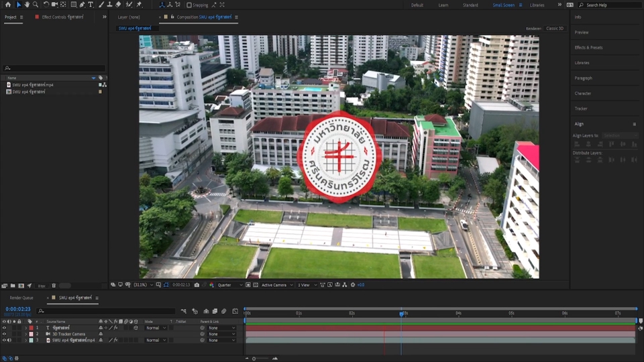This screenshot has width=644, height=362.
Task: Select the Unified Camera tool
Action: tap(54, 5)
